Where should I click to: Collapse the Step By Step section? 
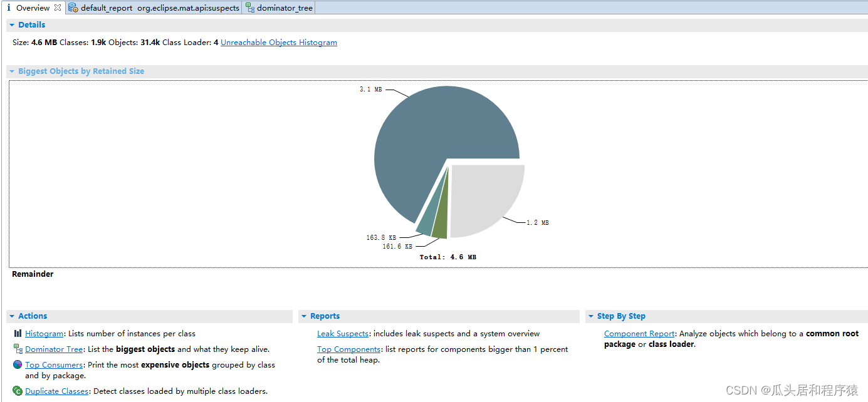click(591, 316)
